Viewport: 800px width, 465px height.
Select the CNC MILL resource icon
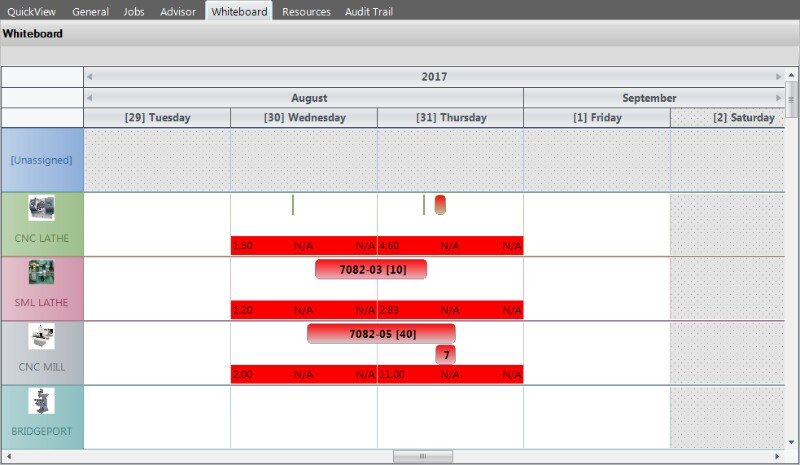[x=42, y=336]
